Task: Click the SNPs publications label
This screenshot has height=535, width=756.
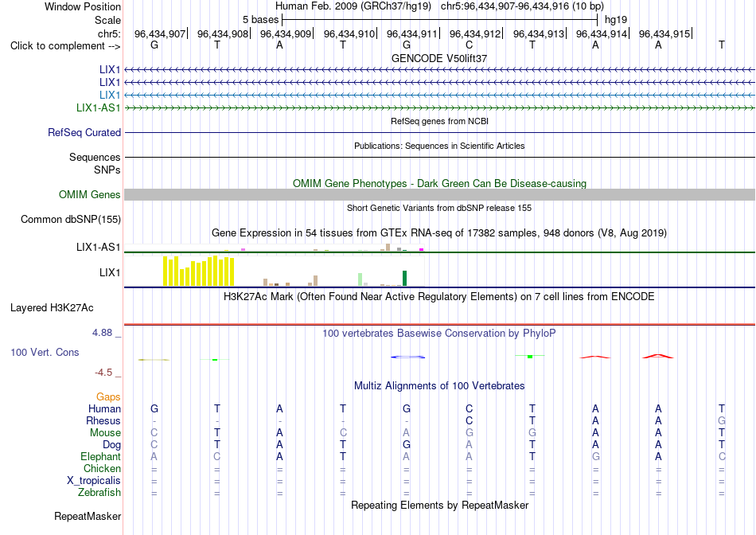Action: (x=107, y=170)
